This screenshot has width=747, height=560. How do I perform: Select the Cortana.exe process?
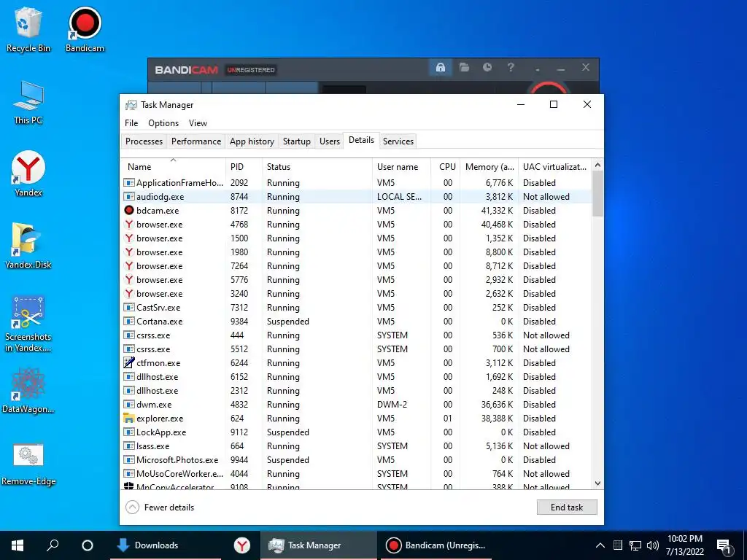[356, 321]
